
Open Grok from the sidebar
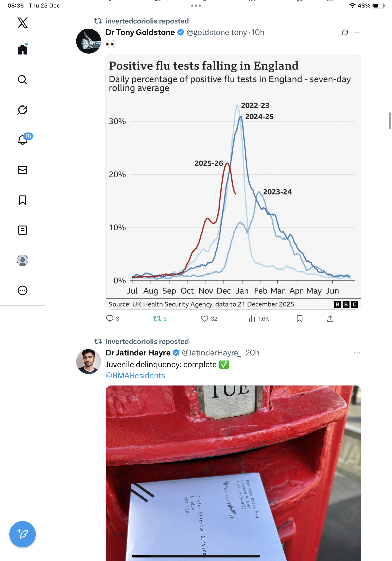[23, 110]
